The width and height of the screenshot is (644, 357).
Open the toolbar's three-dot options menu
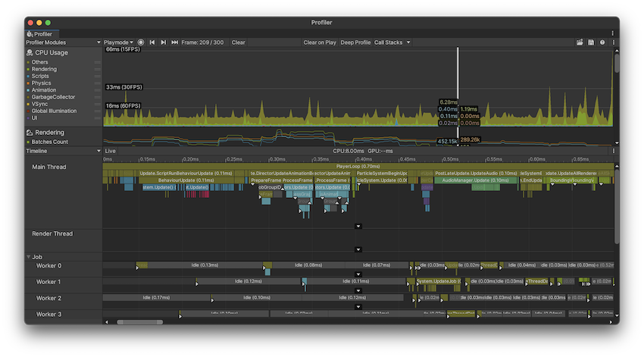613,42
